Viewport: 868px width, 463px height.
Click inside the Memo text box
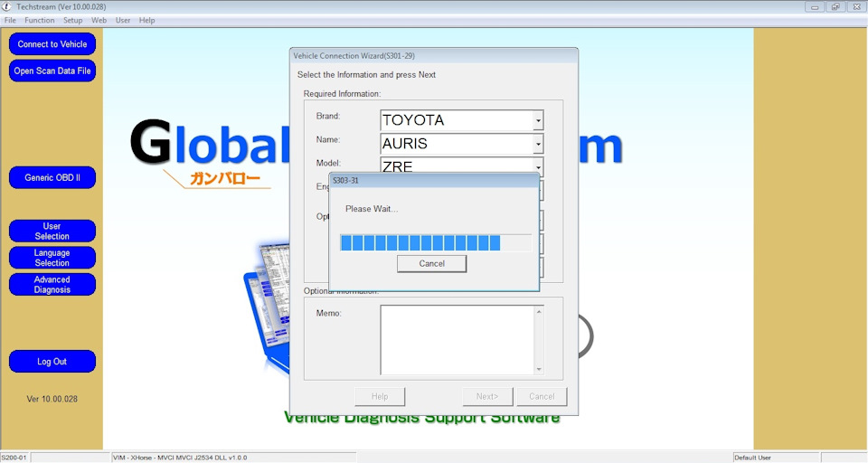pos(458,340)
